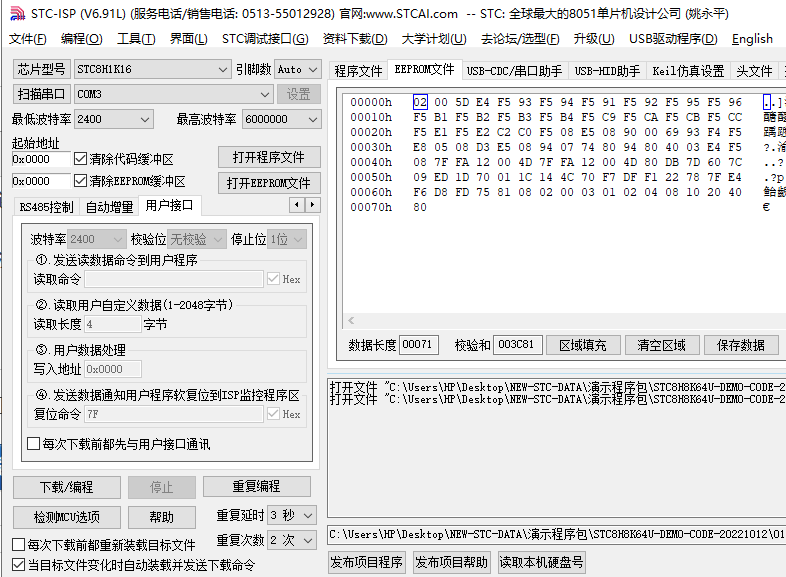Image resolution: width=786 pixels, height=577 pixels.
Task: Click the 帮助 button
Action: tap(162, 517)
